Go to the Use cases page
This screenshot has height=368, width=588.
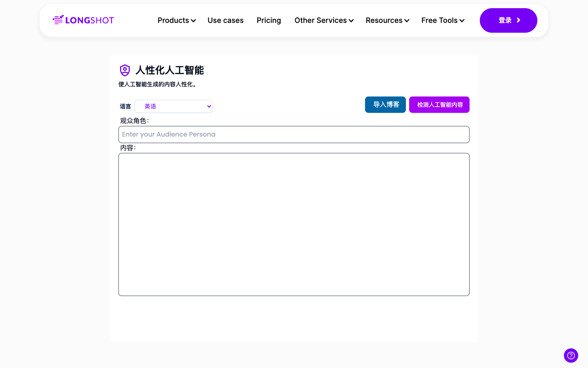pyautogui.click(x=225, y=20)
